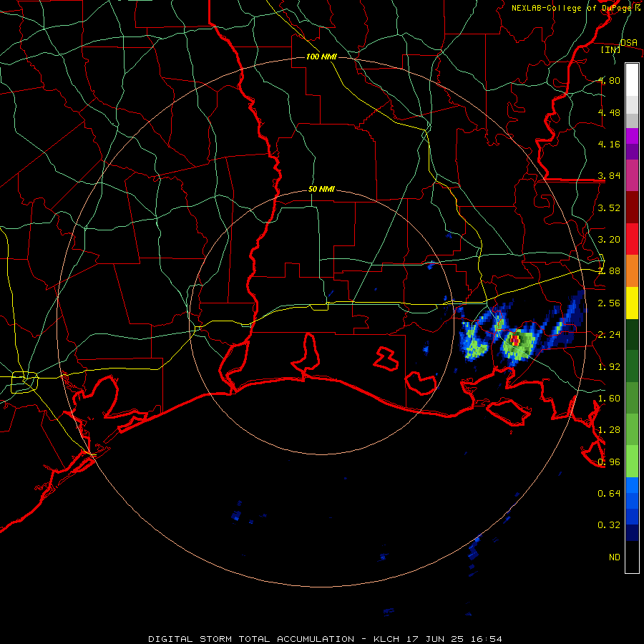The width and height of the screenshot is (644, 644).
Task: Click the 0.32 legend value
Action: [x=609, y=525]
